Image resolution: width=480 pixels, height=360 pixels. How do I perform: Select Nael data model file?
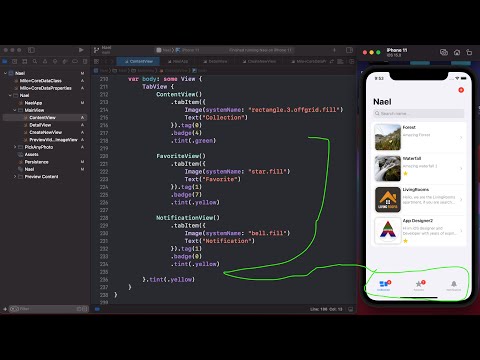point(29,169)
